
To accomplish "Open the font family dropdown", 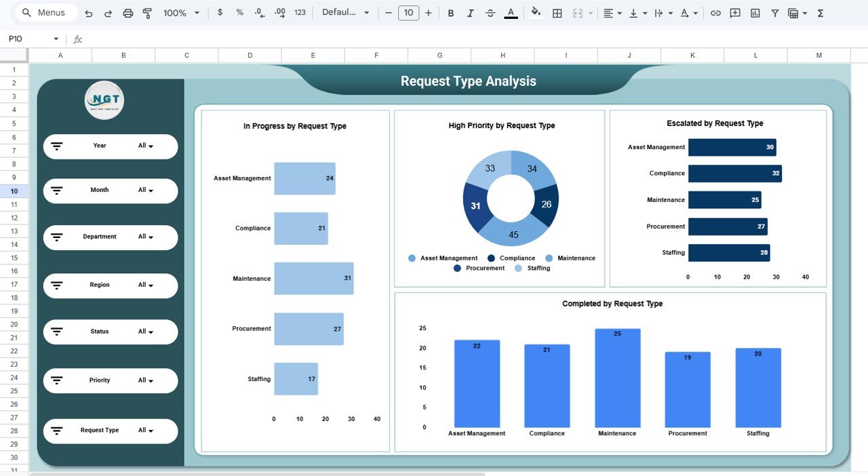I will 346,13.
